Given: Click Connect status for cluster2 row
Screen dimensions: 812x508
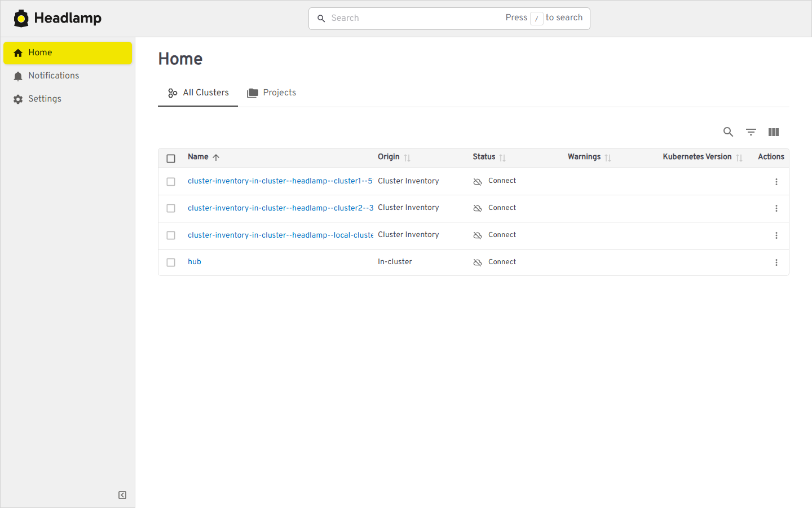Looking at the screenshot, I should (495, 208).
